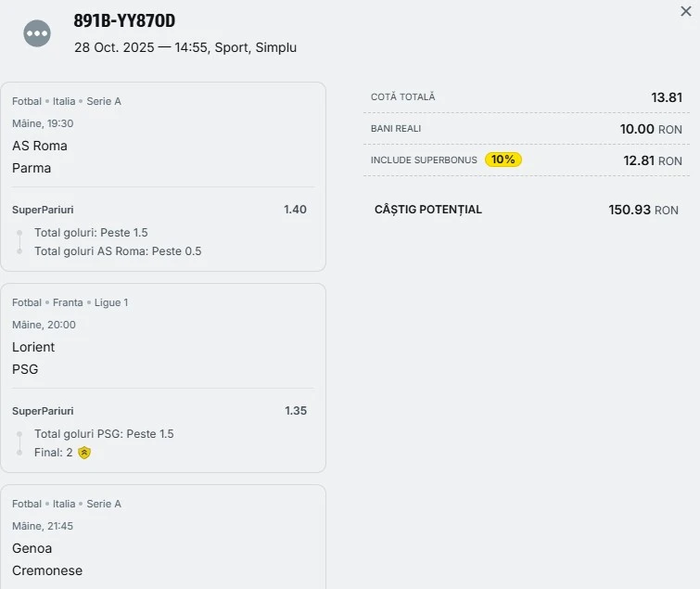Open the Genoa team name
Screen dimensions: 700x589
tap(32, 548)
